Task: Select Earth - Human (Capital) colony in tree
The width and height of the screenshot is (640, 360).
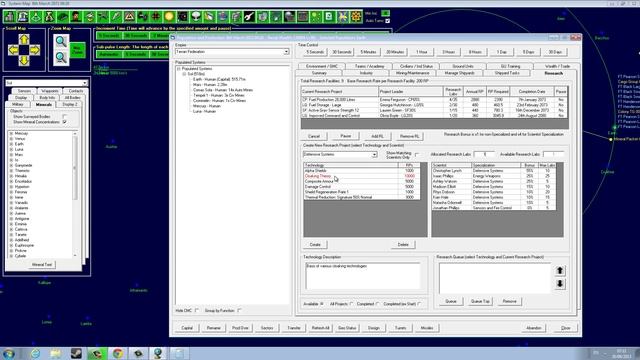Action: [x=219, y=79]
